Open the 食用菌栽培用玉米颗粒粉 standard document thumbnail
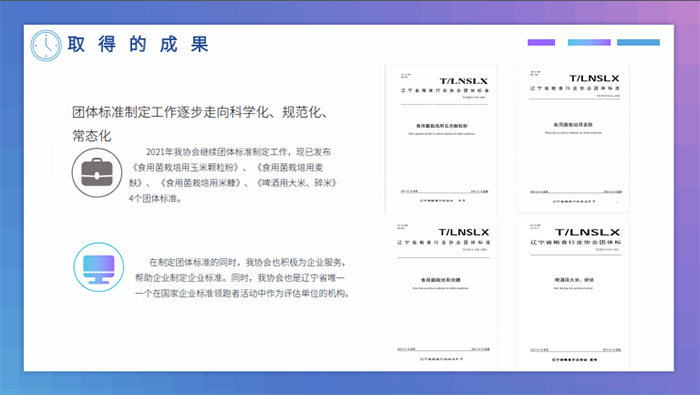 [441, 140]
